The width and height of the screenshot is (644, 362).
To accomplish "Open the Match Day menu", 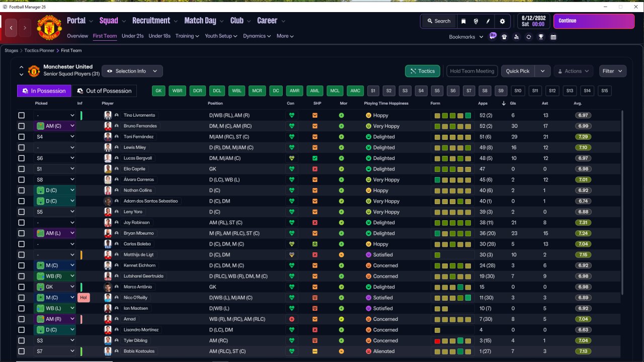I will click(x=204, y=21).
